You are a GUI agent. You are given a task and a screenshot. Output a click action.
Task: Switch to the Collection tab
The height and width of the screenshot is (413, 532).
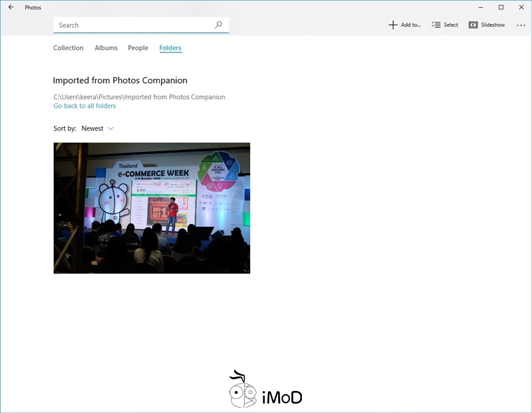click(x=68, y=48)
